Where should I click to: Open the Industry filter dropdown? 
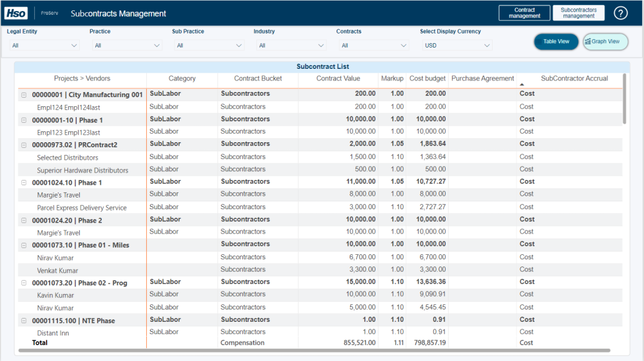tap(291, 46)
